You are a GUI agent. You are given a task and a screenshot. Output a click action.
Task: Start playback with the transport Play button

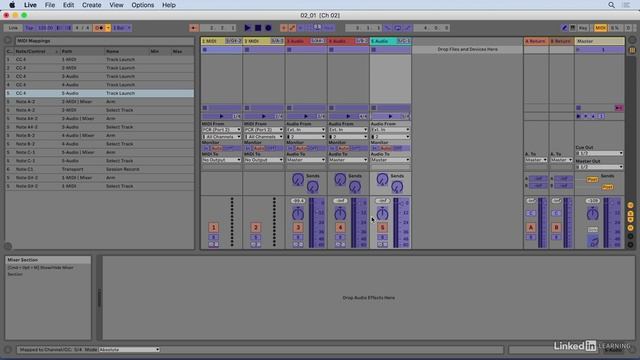tap(247, 28)
